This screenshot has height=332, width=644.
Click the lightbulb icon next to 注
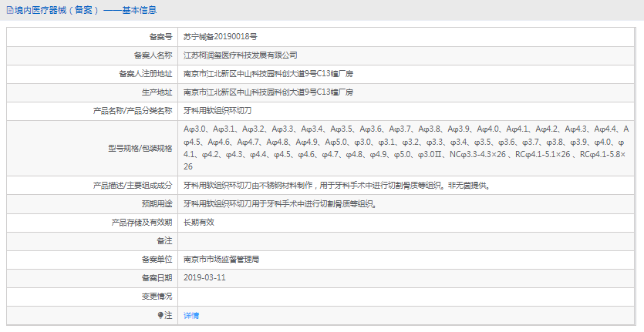160,315
